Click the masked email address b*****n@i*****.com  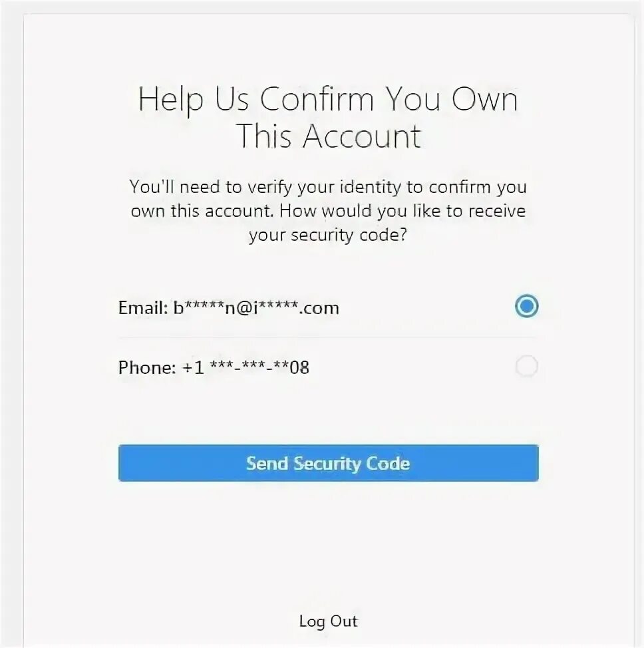point(256,308)
